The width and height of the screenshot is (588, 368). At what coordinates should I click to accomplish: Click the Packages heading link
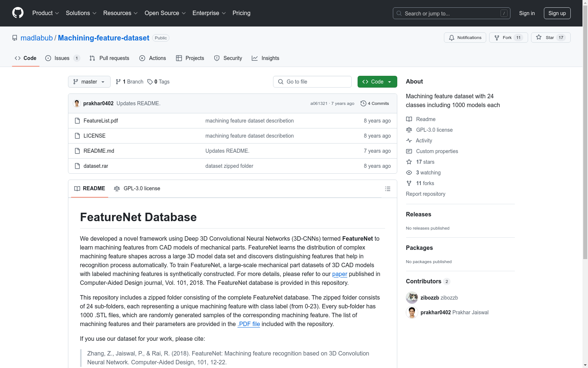(419, 248)
